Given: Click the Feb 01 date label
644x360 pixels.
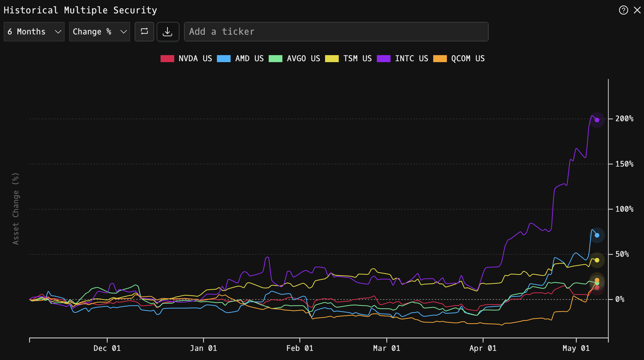Looking at the screenshot, I should tap(300, 348).
